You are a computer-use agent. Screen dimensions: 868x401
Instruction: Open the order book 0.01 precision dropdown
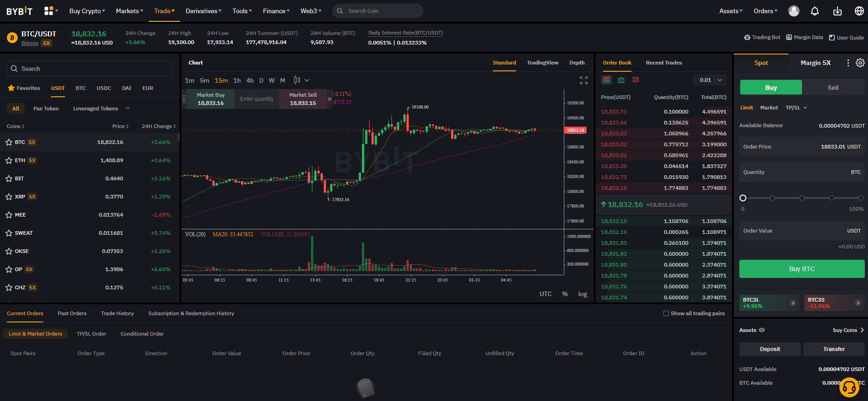tap(710, 80)
